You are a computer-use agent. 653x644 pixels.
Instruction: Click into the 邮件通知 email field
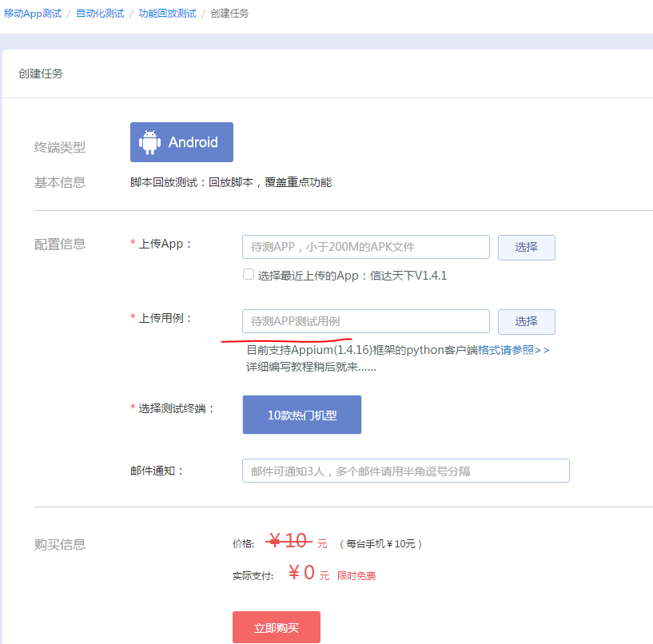click(x=405, y=471)
